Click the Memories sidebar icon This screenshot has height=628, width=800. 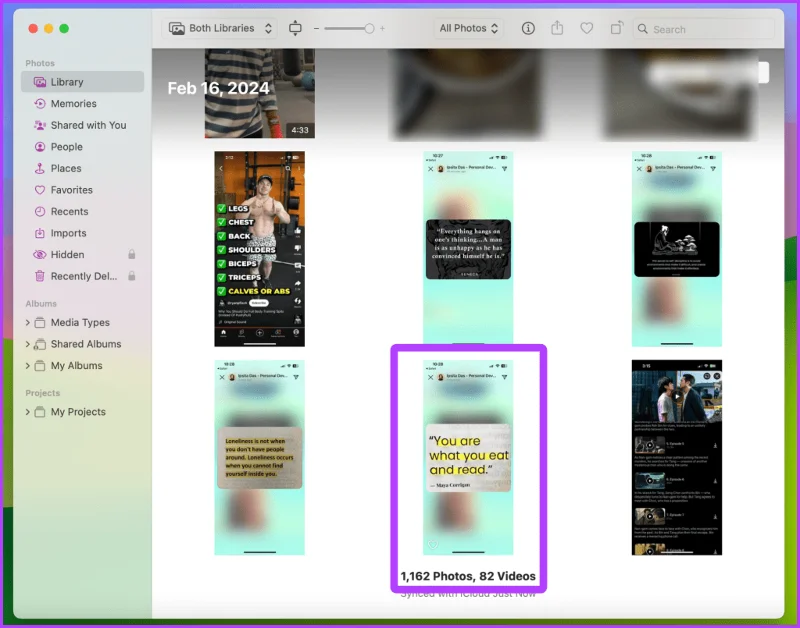(x=40, y=104)
